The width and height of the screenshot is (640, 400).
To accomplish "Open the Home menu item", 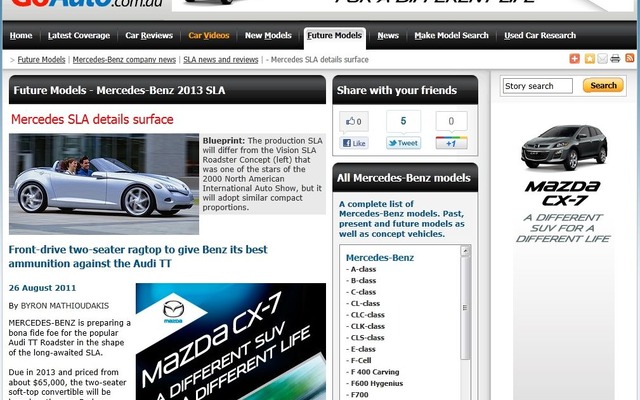I will (x=21, y=36).
